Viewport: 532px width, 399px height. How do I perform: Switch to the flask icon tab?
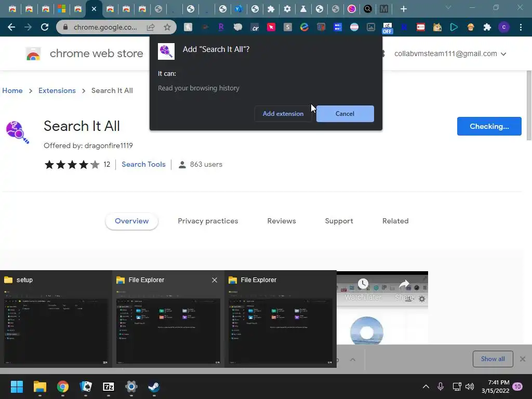click(x=303, y=9)
